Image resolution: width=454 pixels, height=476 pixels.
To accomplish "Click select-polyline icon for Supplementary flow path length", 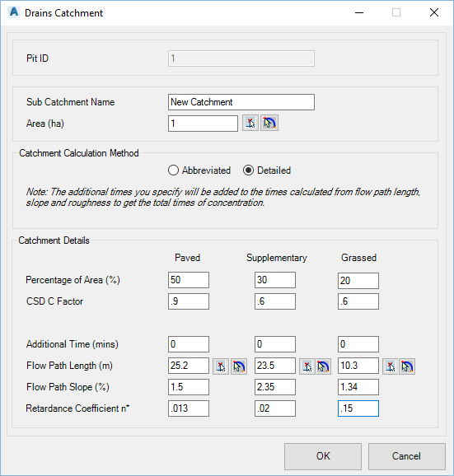I will (x=324, y=366).
